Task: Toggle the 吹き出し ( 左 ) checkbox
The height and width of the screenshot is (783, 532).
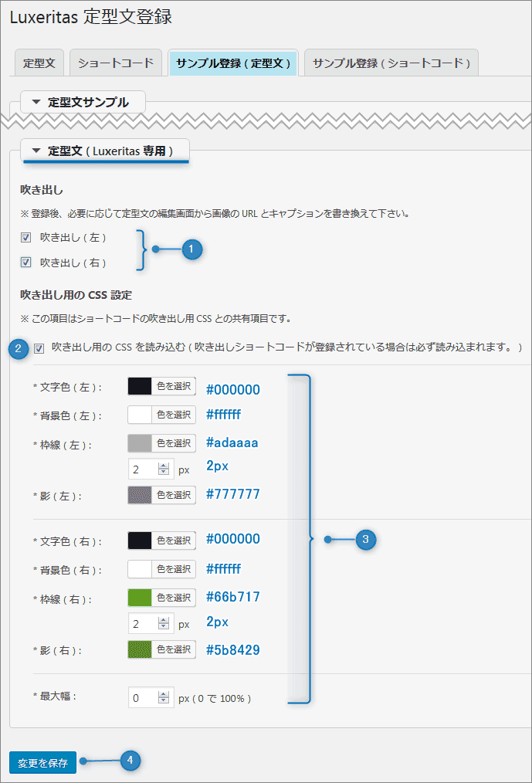Action: pyautogui.click(x=26, y=237)
